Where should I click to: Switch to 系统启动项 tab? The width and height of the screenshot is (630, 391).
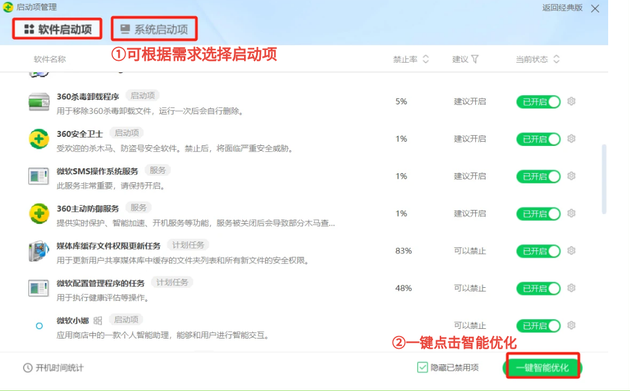tap(154, 29)
